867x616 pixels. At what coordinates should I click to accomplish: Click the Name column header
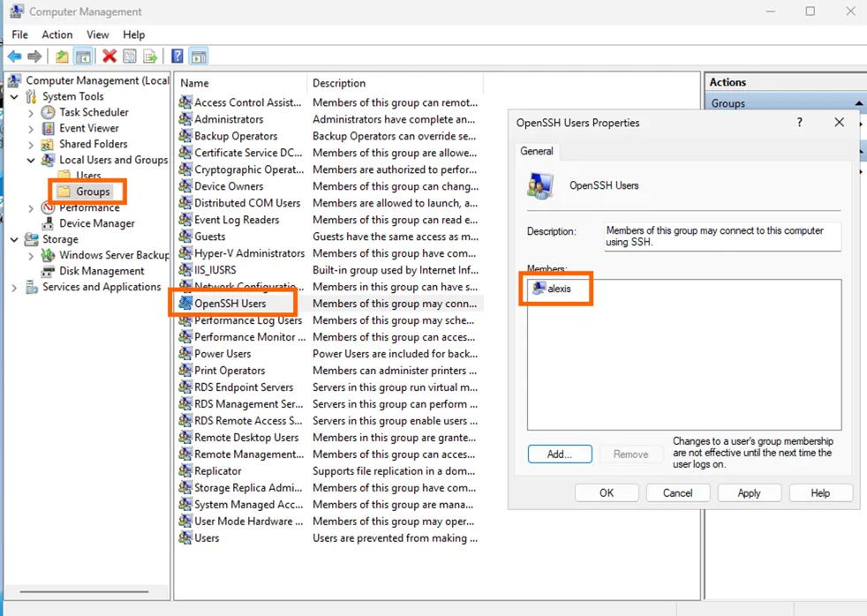tap(240, 83)
